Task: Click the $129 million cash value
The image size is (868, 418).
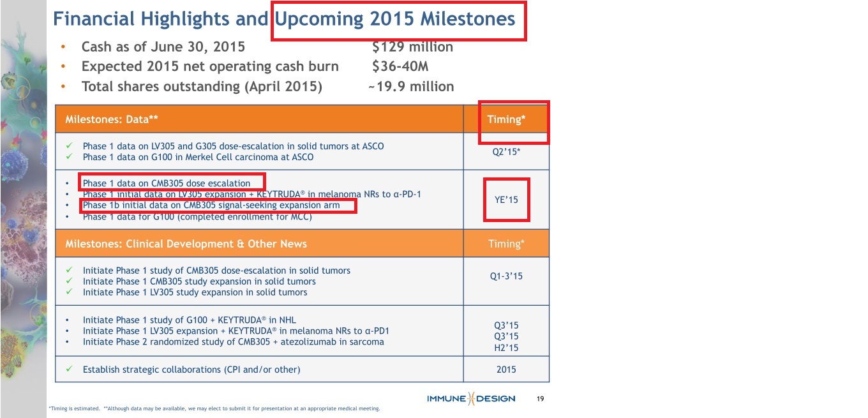Action: click(x=412, y=47)
